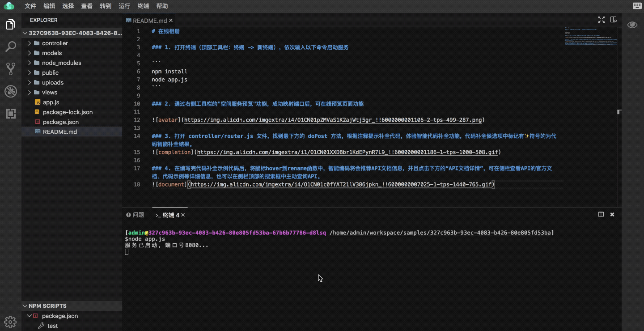This screenshot has height=331, width=644.
Task: Click line number 18 in gutter
Action: [137, 184]
